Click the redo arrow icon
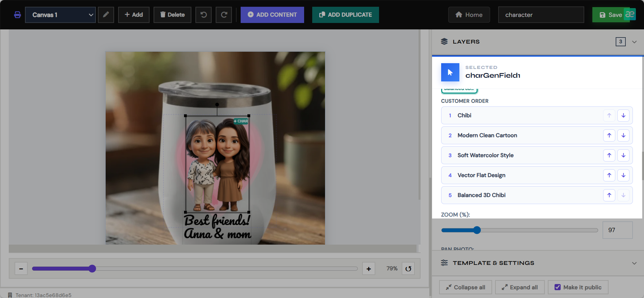The width and height of the screenshot is (644, 298). pyautogui.click(x=224, y=15)
